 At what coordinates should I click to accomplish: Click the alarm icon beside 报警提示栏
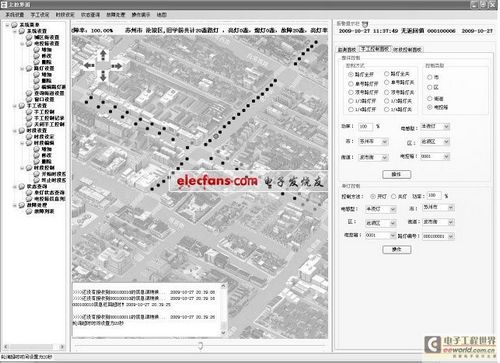click(365, 24)
